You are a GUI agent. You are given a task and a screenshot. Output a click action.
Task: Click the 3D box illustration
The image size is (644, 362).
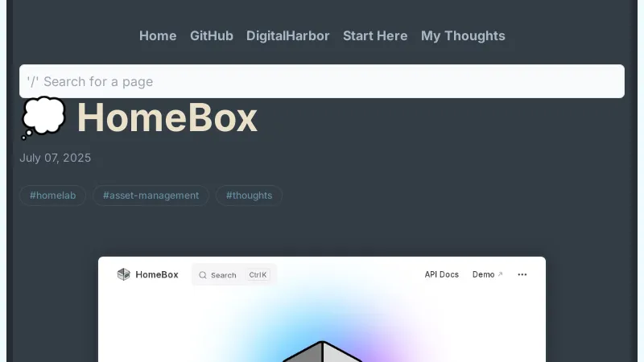(322, 352)
